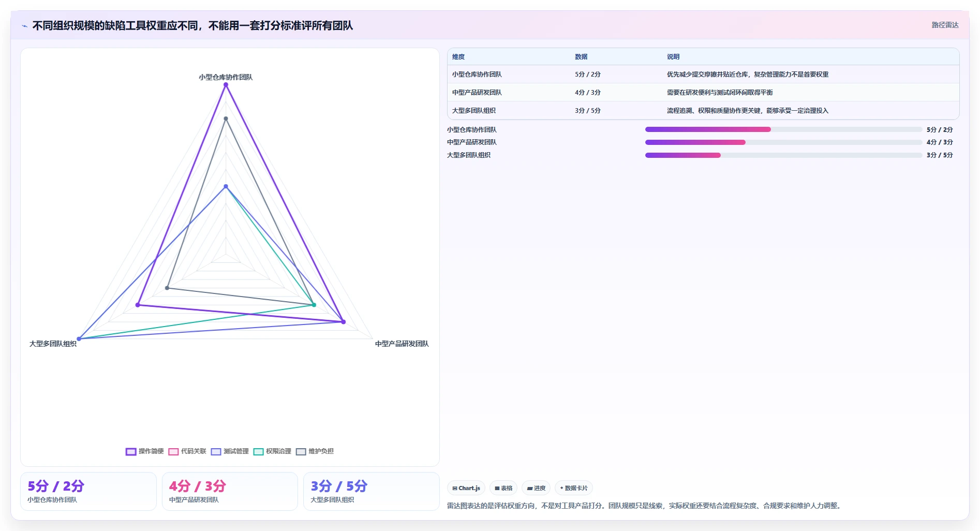Click progress value 3分 / 5分 at bar end
Screen dimensions: 980x531
[x=940, y=155]
